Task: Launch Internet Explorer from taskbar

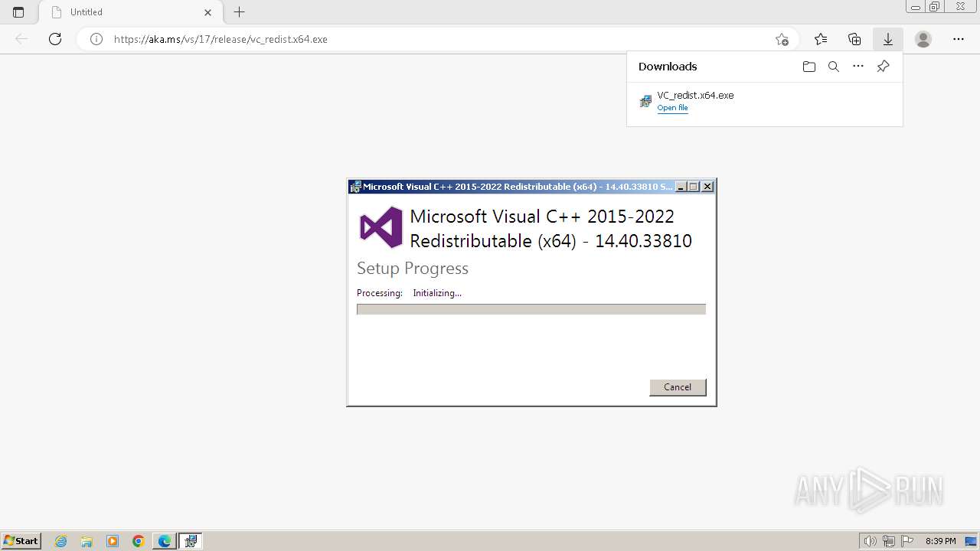Action: (61, 541)
